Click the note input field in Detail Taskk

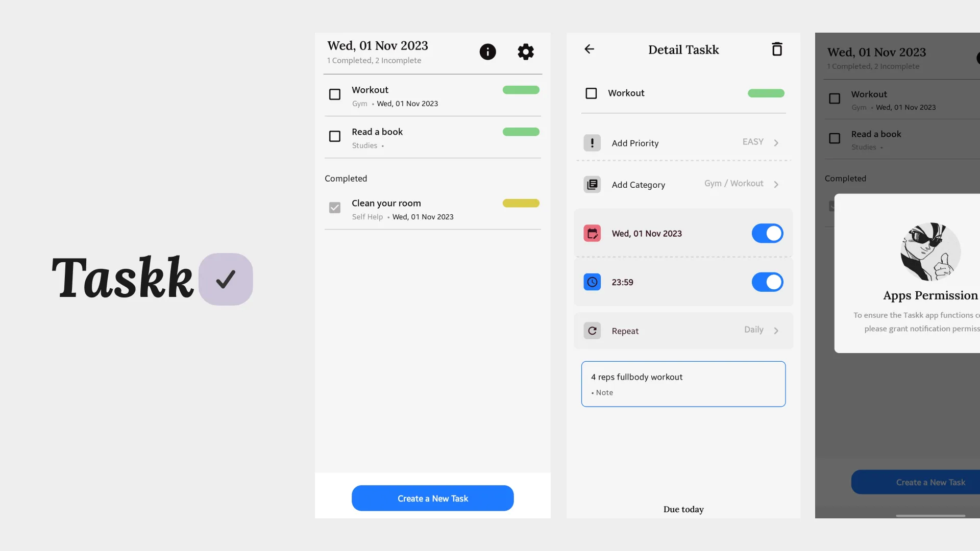click(x=683, y=384)
